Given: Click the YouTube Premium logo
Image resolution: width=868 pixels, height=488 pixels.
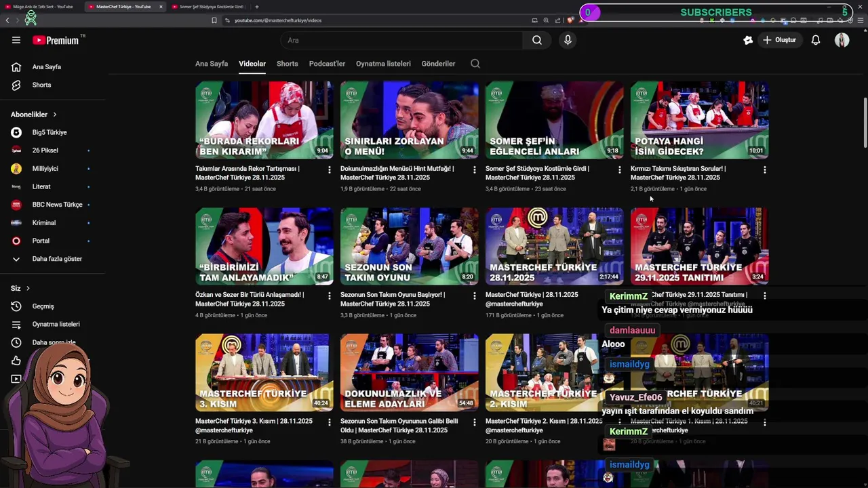Looking at the screenshot, I should tap(56, 40).
